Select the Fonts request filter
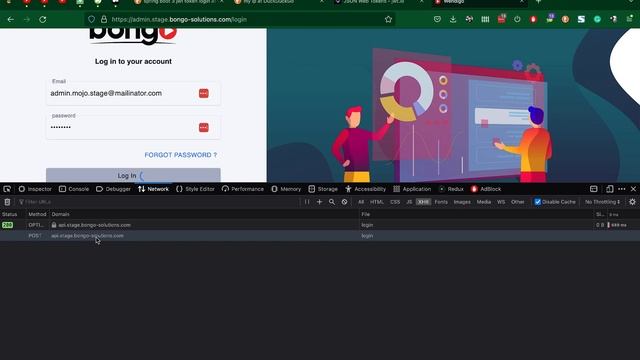 (441, 202)
